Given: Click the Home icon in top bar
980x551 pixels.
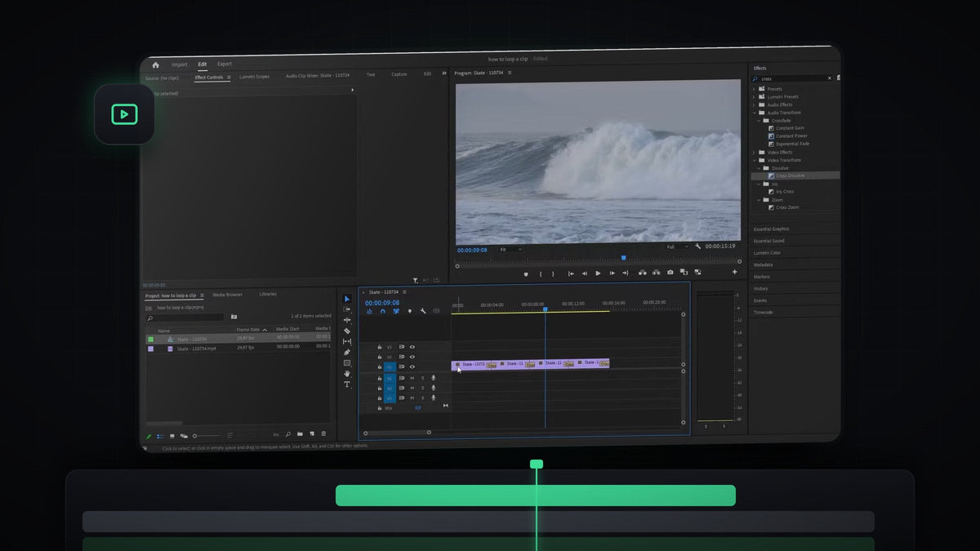Looking at the screenshot, I should (155, 64).
